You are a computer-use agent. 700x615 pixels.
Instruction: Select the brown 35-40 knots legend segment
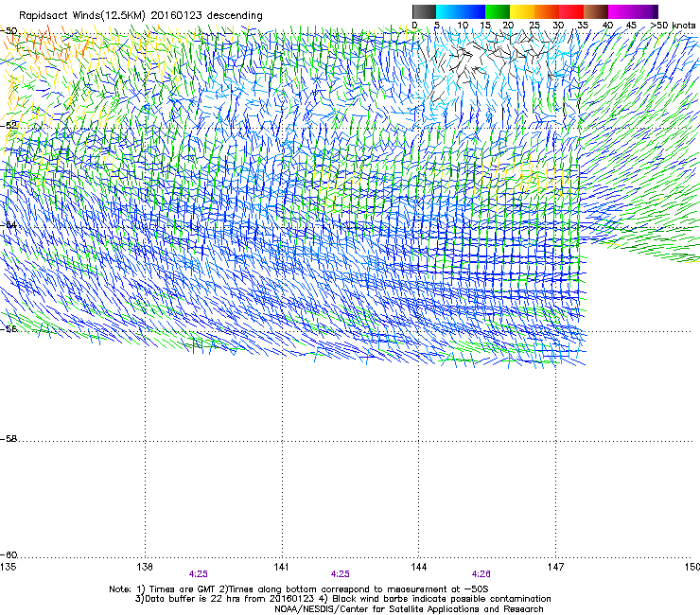tap(596, 11)
